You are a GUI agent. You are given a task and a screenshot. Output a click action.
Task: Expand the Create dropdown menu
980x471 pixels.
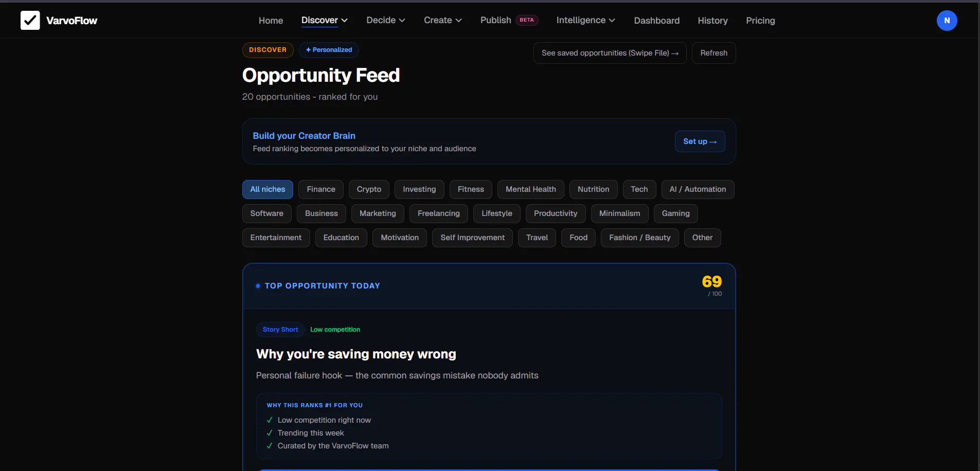point(443,20)
